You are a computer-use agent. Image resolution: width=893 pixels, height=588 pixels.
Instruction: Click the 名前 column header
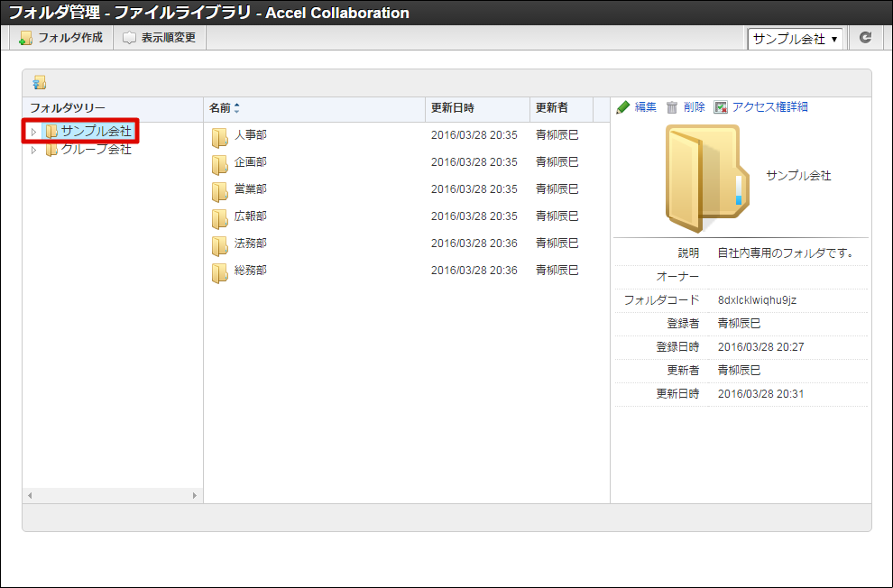pos(315,108)
